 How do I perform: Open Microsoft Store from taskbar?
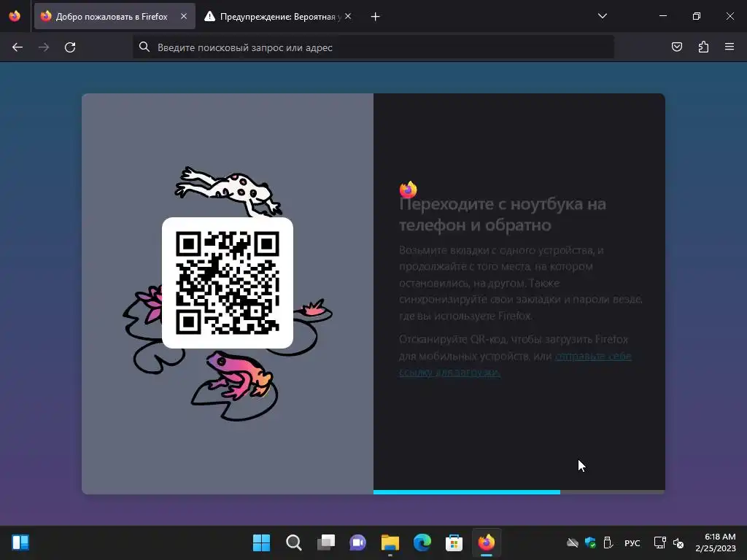pyautogui.click(x=454, y=542)
